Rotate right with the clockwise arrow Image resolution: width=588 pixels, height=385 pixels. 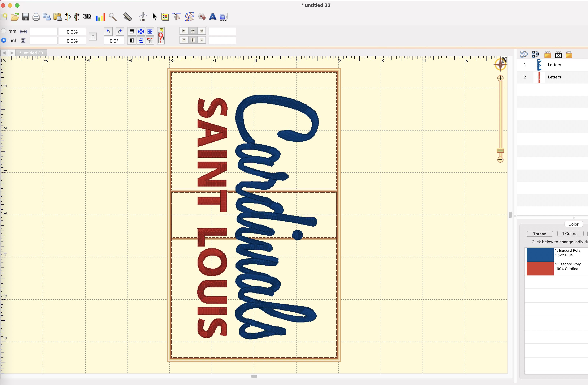(120, 31)
